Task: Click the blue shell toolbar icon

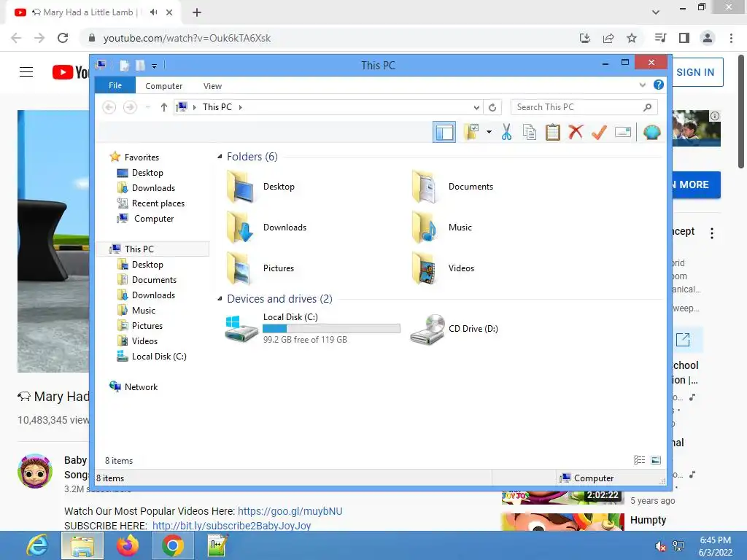Action: point(651,132)
